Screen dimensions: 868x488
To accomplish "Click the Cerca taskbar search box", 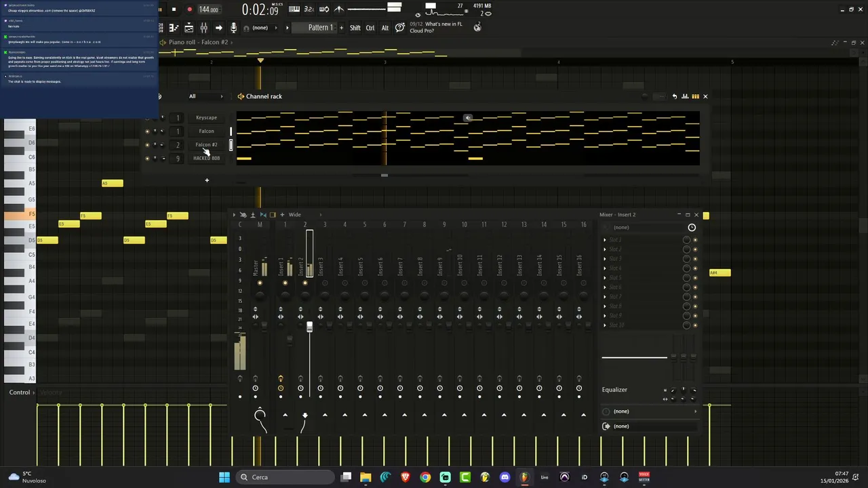I will coord(285,477).
